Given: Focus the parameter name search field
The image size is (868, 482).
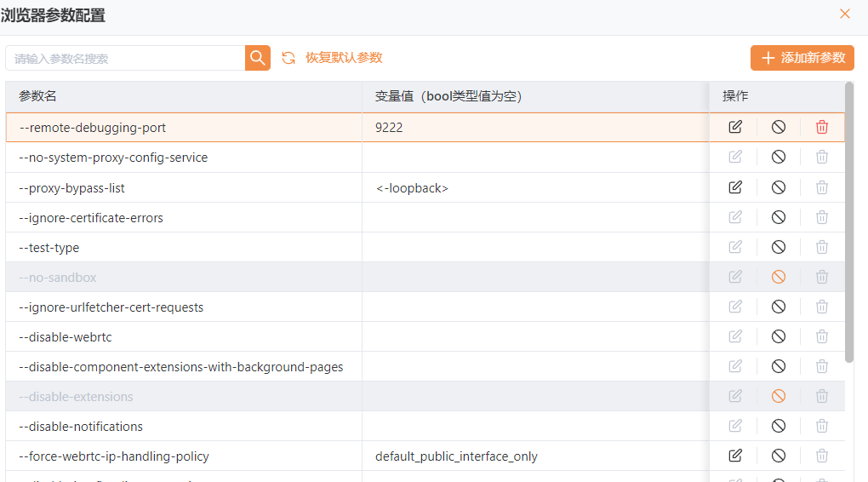Looking at the screenshot, I should [x=125, y=58].
